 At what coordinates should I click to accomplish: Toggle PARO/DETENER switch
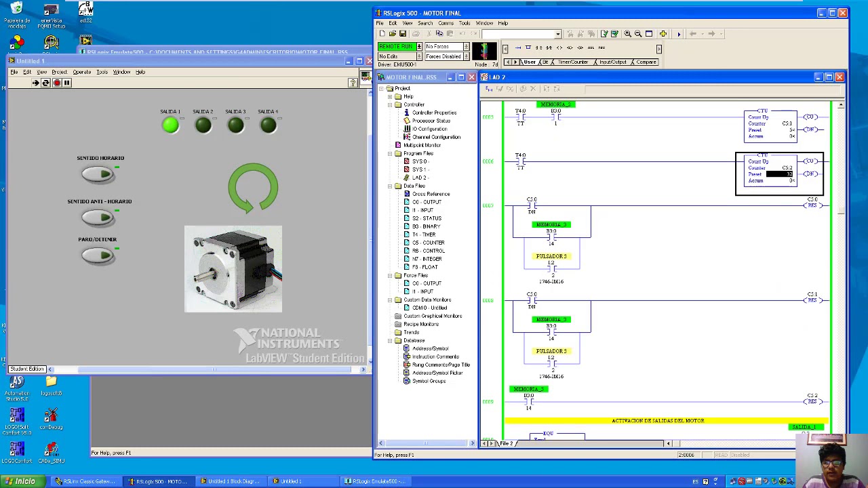98,256
